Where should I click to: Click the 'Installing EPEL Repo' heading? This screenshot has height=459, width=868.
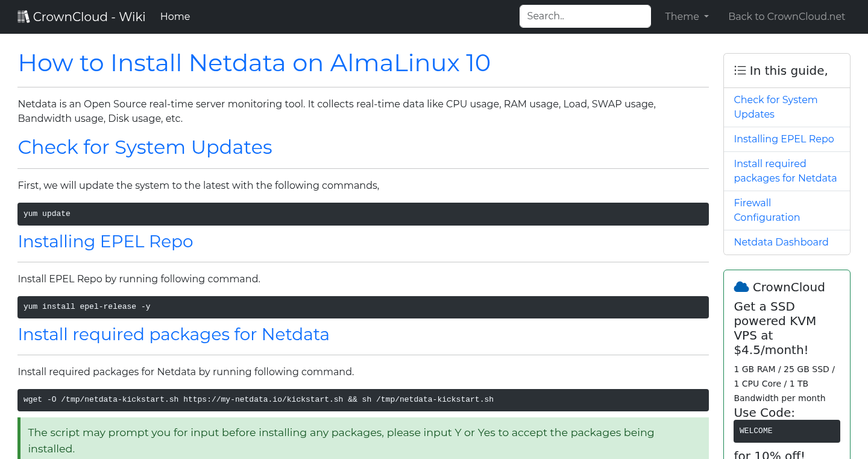[x=105, y=241]
